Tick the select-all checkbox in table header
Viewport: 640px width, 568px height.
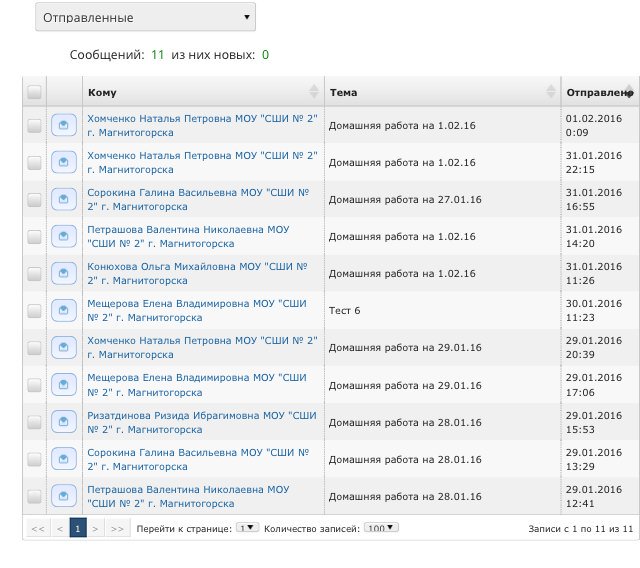click(x=34, y=92)
